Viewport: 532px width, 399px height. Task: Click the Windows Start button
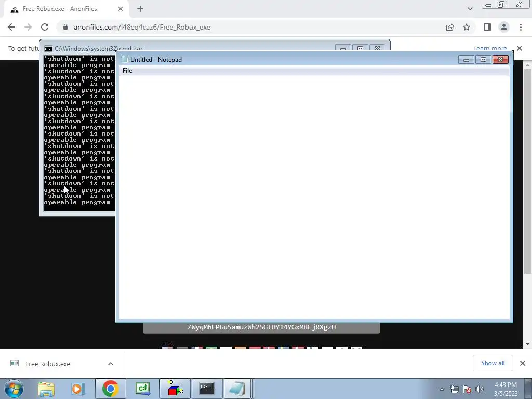(x=14, y=389)
